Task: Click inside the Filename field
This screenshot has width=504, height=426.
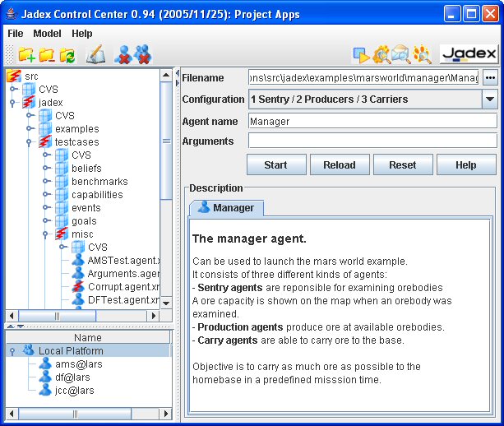Action: [363, 78]
